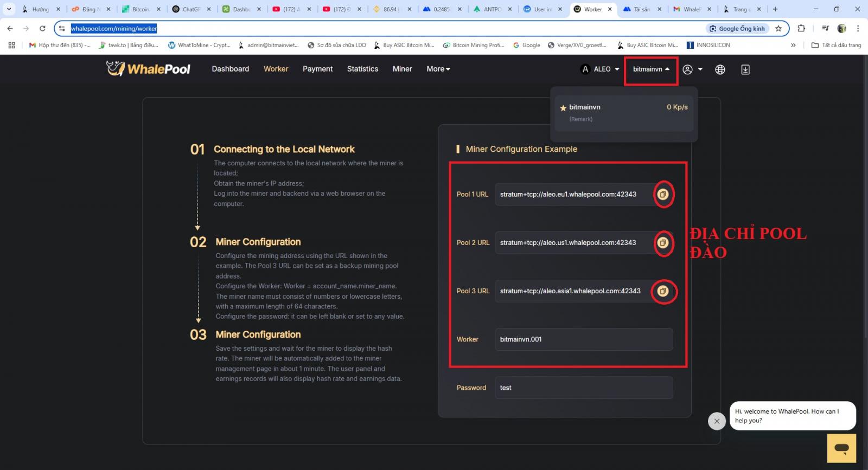
Task: Open the Verge/XVG bookmark
Action: pos(577,45)
